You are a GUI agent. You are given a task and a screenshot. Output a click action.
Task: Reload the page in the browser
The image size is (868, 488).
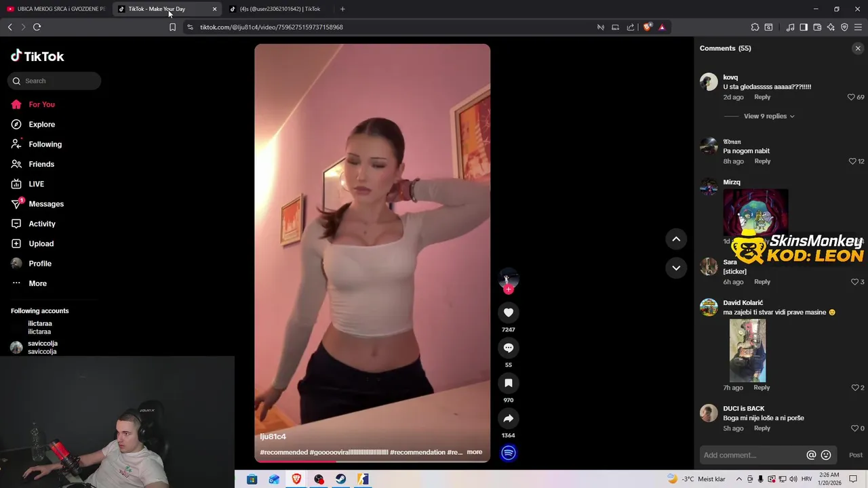[37, 27]
